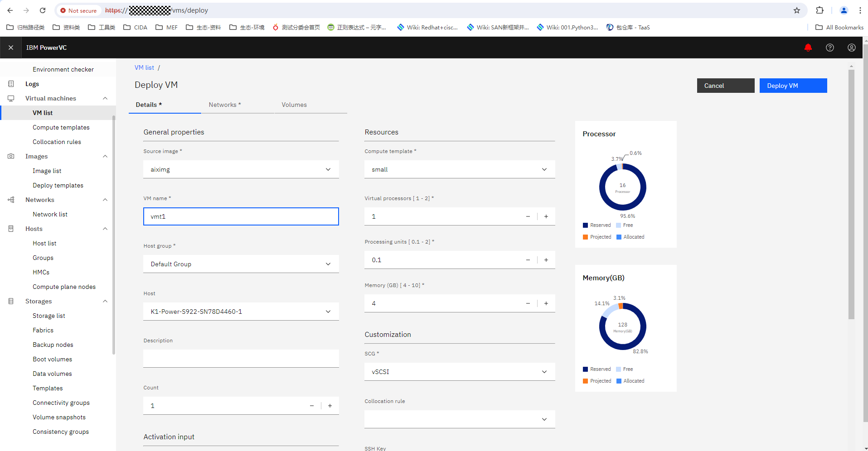Decrease Processing units with minus
The height and width of the screenshot is (451, 868).
click(528, 260)
